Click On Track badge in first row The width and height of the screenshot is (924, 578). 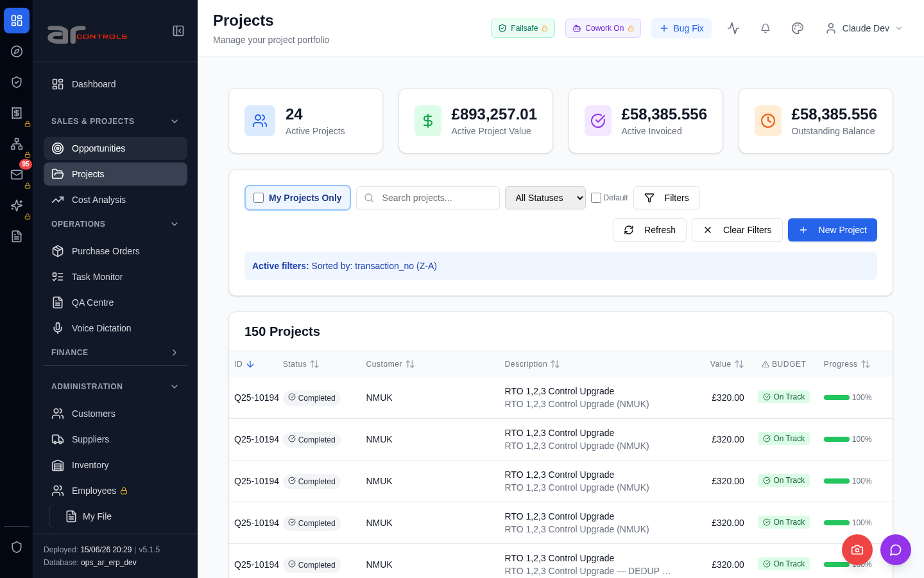[783, 397]
